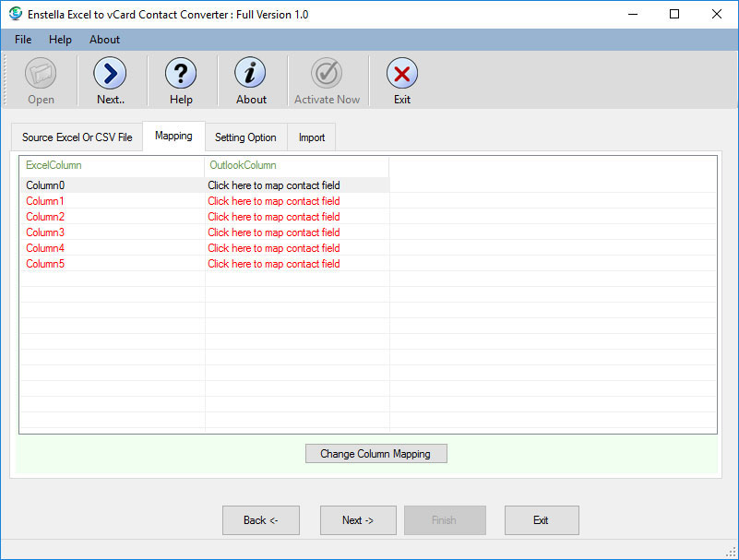This screenshot has height=560, width=739.
Task: Switch to the Setting Option tab
Action: tap(245, 137)
